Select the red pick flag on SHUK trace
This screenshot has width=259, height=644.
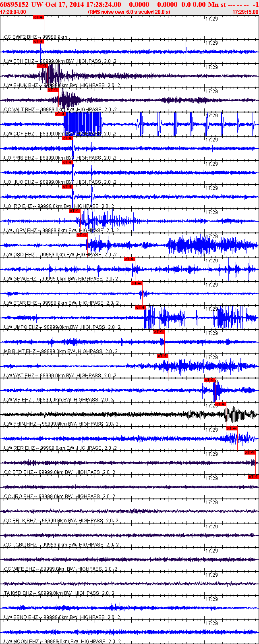pos(42,65)
